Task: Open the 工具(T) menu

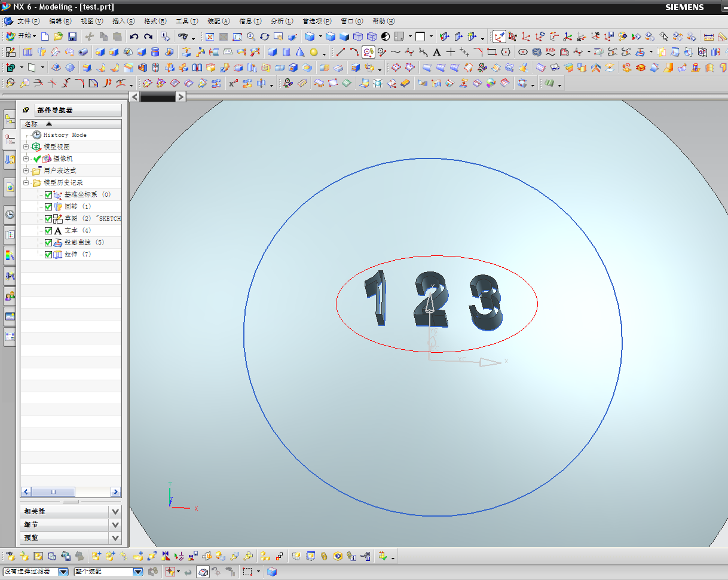Action: pyautogui.click(x=187, y=22)
